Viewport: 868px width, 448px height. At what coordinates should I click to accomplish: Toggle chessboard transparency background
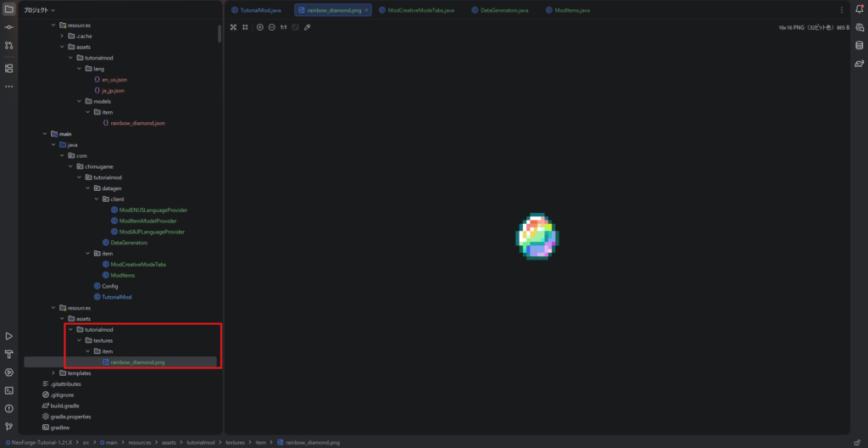(295, 27)
